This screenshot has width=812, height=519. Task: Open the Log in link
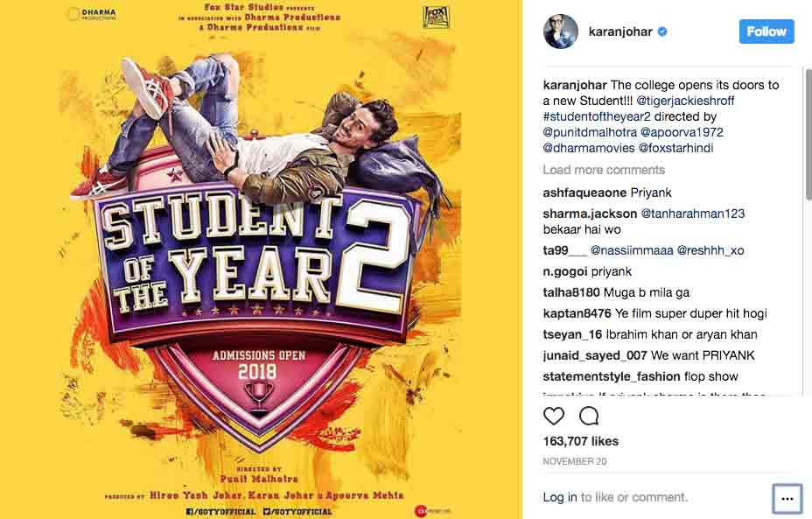tap(559, 497)
